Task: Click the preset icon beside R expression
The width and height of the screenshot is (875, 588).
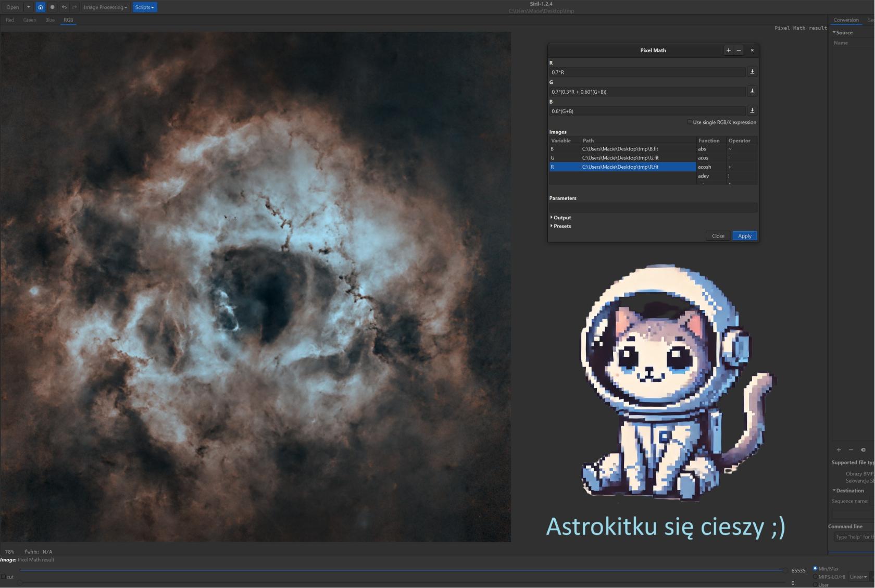Action: [x=752, y=72]
